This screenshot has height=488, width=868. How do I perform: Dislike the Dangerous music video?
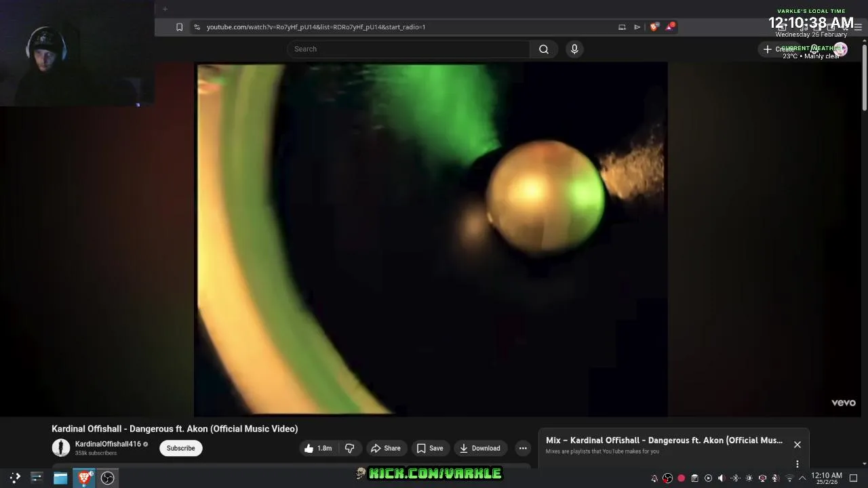point(349,448)
